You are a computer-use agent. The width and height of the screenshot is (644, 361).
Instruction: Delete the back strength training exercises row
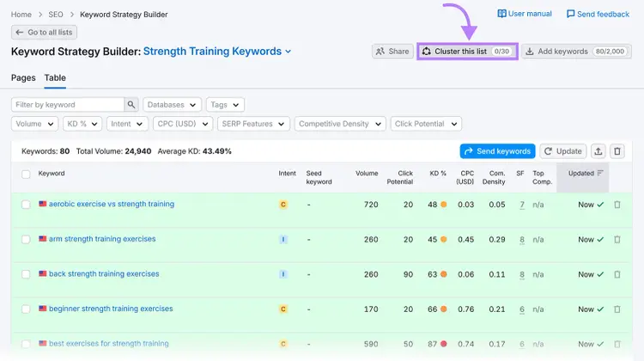(617, 274)
